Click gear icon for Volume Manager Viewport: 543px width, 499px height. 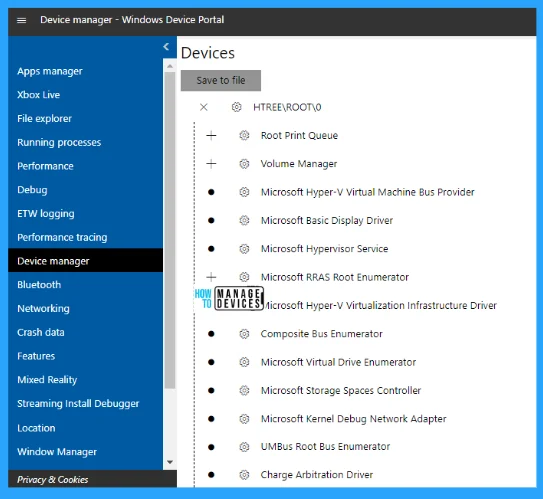[244, 164]
